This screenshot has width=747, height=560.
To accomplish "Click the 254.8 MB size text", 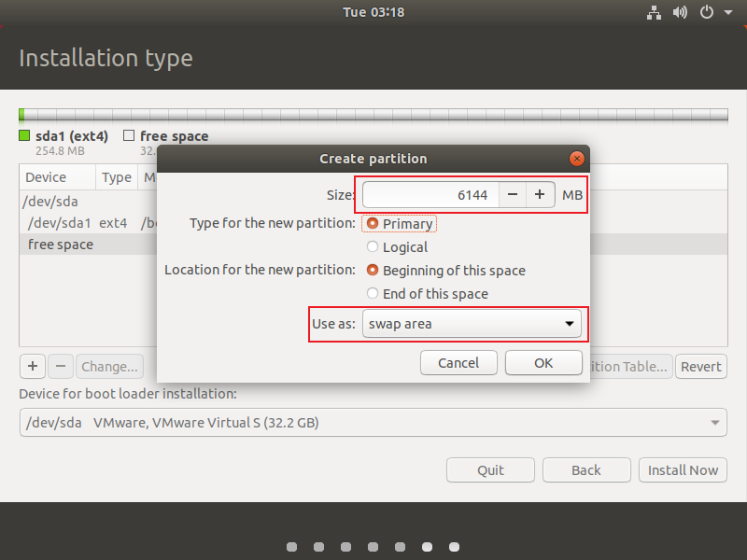I will coord(60,151).
